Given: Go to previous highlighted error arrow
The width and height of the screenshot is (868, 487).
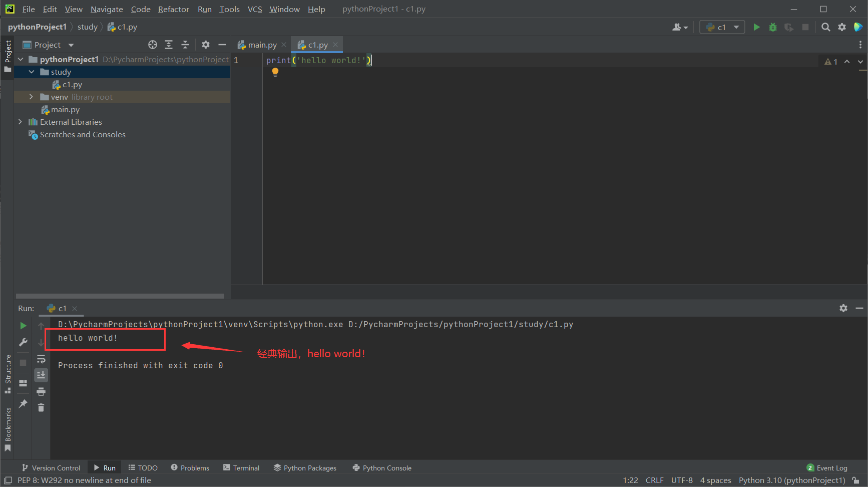Looking at the screenshot, I should coord(847,62).
